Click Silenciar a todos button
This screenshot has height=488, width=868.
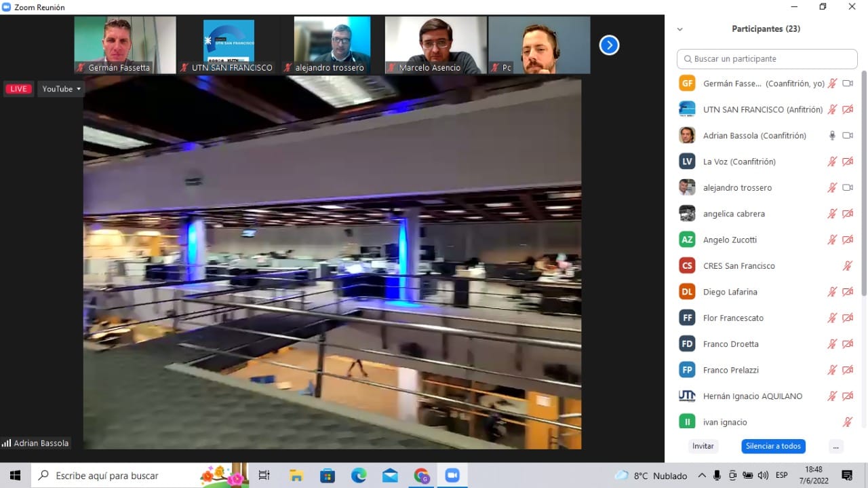coord(773,446)
